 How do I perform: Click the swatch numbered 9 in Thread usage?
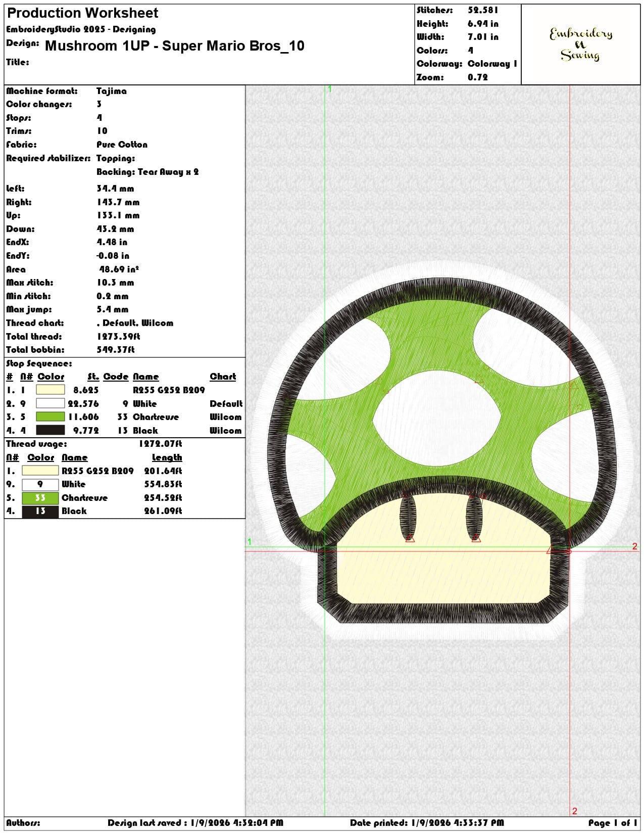click(x=40, y=484)
